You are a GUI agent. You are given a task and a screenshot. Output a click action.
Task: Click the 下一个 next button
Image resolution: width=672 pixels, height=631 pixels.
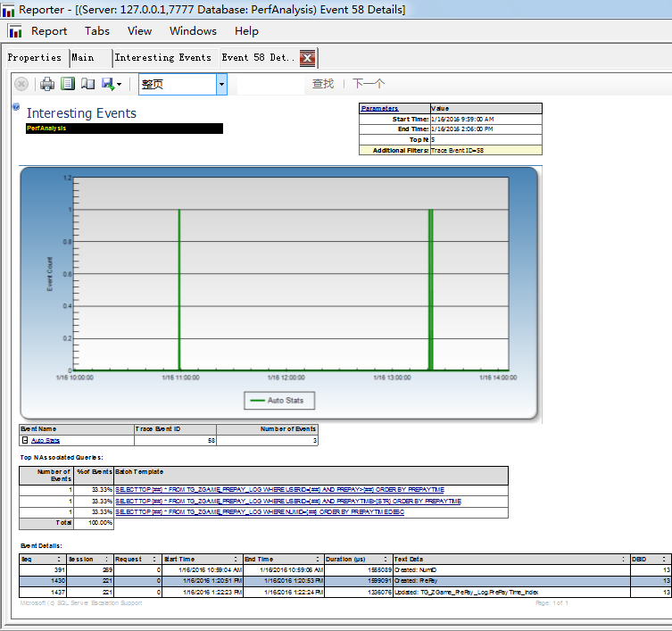pyautogui.click(x=369, y=84)
